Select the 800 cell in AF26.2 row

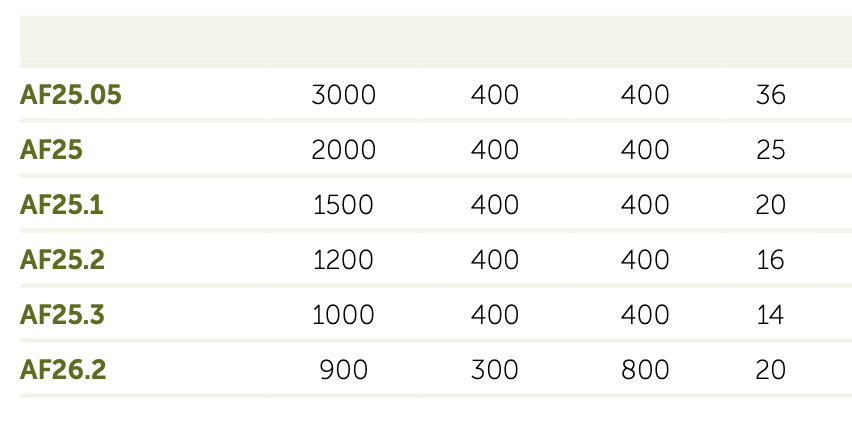click(x=645, y=370)
